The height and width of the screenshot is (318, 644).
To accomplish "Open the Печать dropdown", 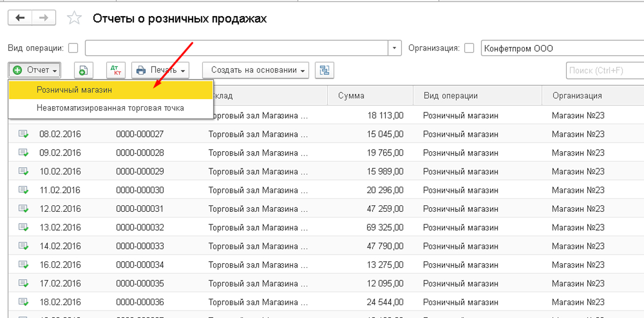I will coord(161,70).
